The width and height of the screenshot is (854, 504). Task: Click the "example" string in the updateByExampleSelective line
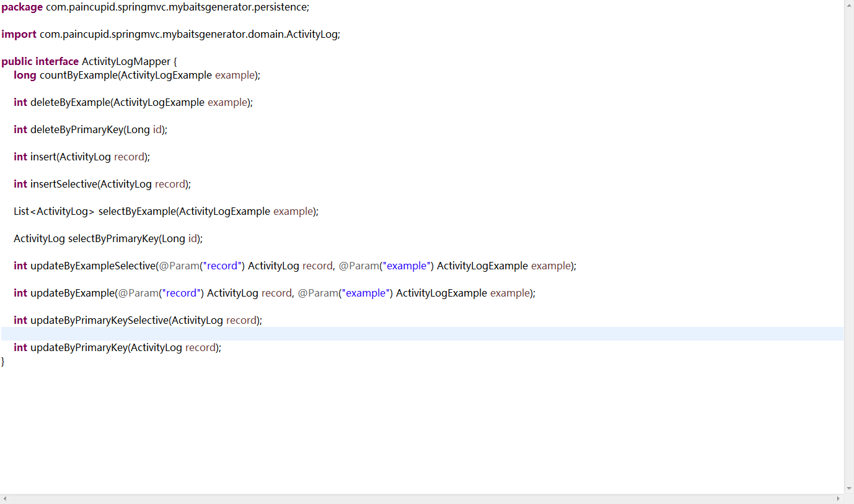coord(407,266)
